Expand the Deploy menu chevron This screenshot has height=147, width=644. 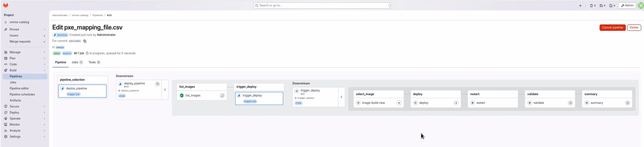44,112
